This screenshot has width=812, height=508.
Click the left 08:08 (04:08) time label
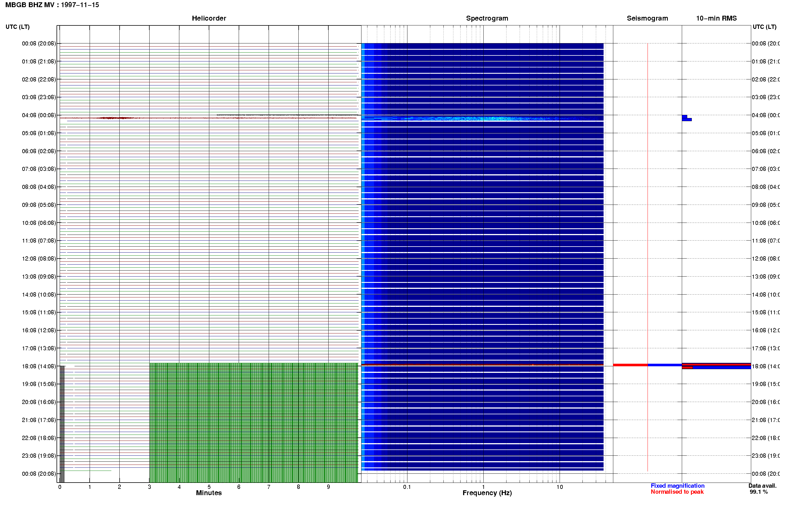(39, 187)
